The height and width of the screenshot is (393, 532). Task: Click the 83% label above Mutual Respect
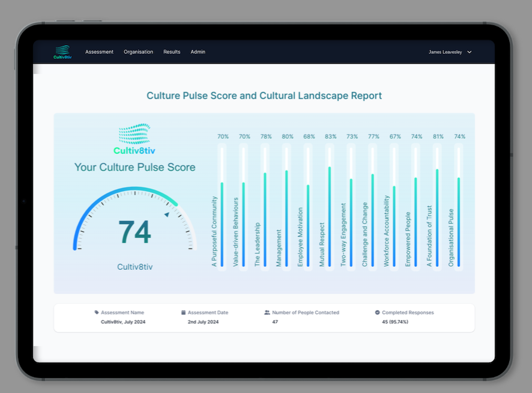point(330,136)
